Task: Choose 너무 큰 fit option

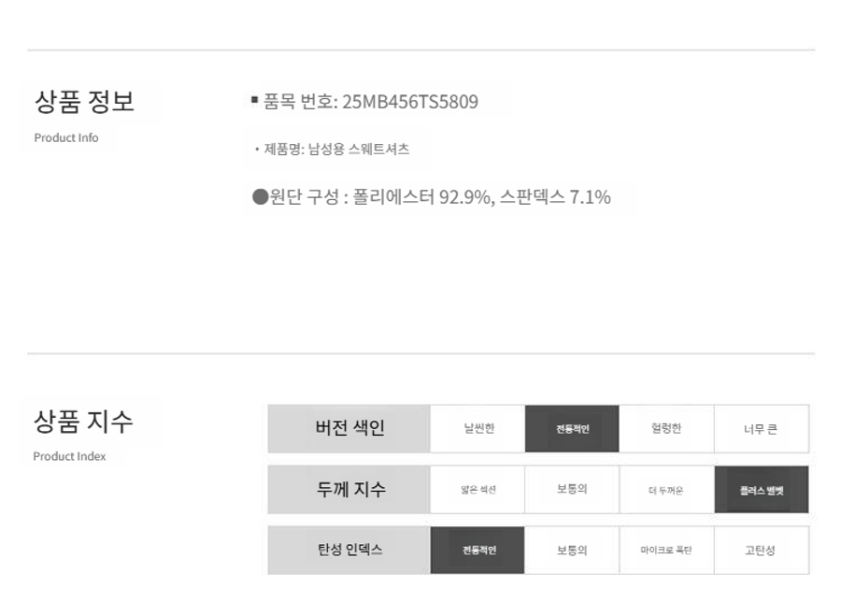Action: tap(761, 429)
